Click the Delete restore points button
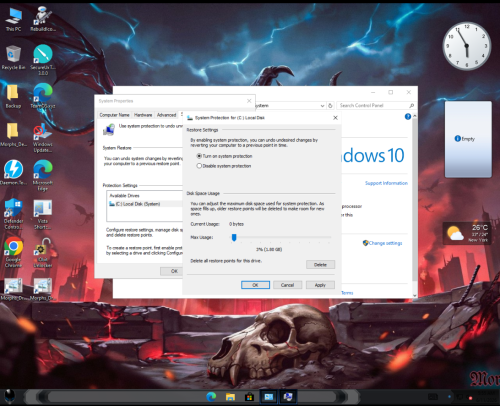Image resolution: width=500 pixels, height=406 pixels. [x=320, y=265]
